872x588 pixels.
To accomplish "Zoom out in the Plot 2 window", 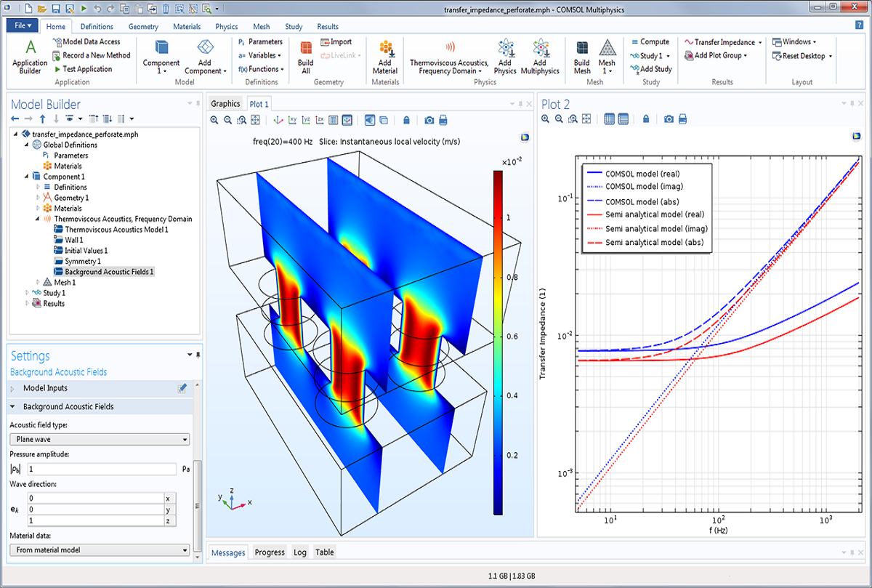I will (x=560, y=119).
